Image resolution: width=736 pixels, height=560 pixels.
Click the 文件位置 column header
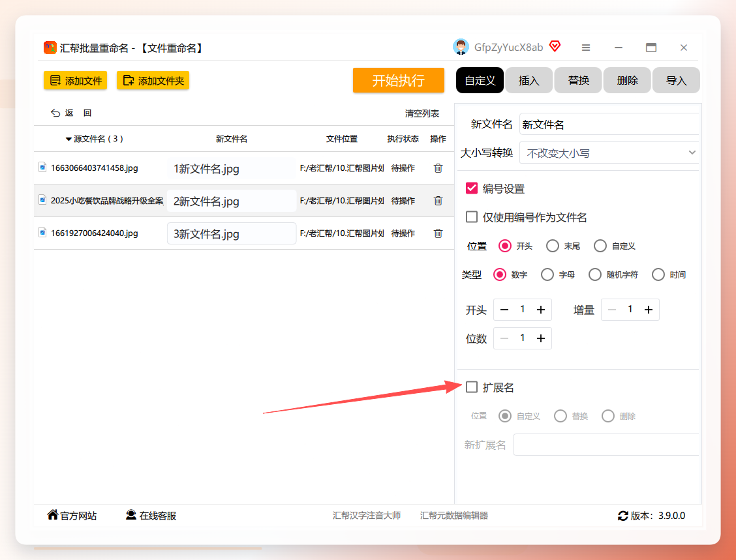[x=342, y=139]
